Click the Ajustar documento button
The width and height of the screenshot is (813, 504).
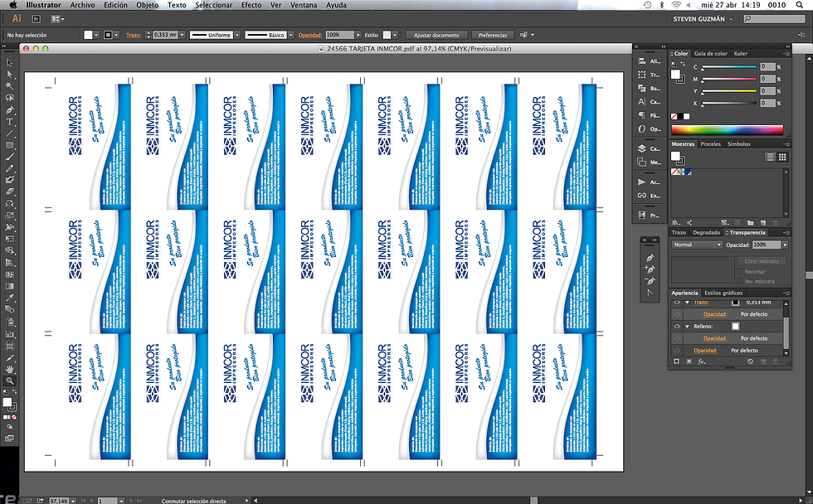pyautogui.click(x=436, y=35)
